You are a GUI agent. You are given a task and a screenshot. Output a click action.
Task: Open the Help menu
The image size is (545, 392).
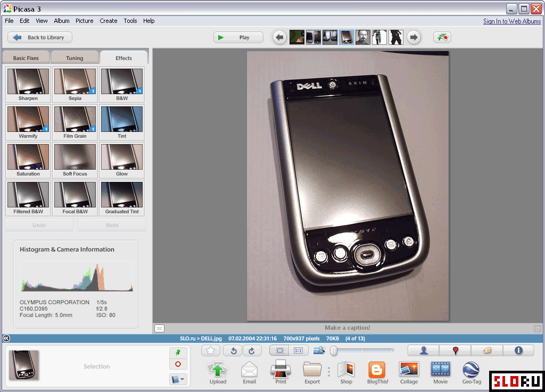click(149, 21)
